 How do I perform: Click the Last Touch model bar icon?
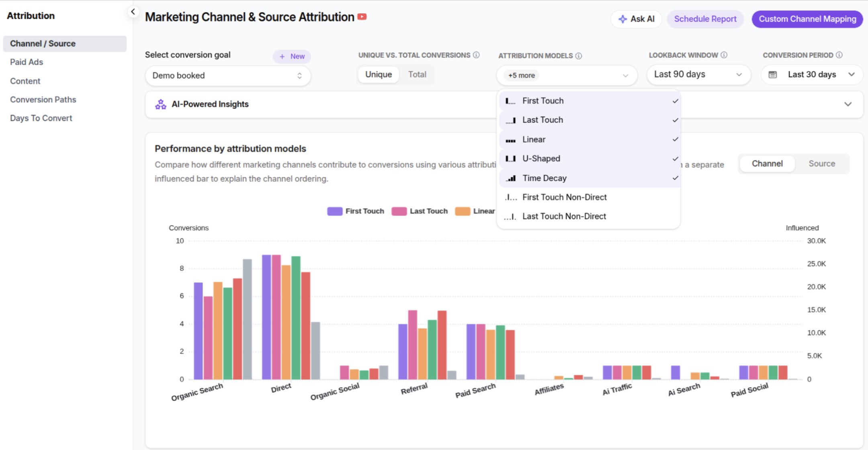510,120
